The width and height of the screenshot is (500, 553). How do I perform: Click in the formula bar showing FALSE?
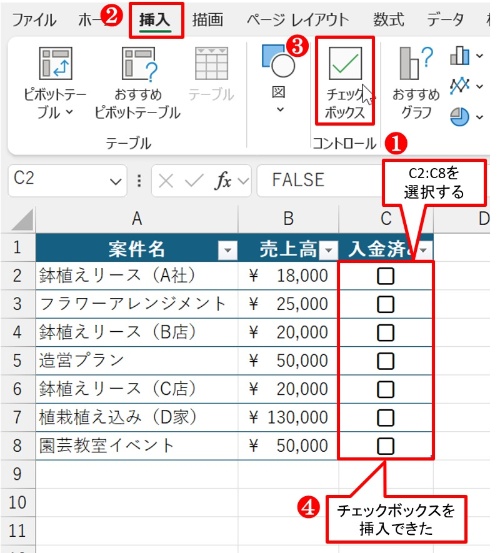point(319,181)
